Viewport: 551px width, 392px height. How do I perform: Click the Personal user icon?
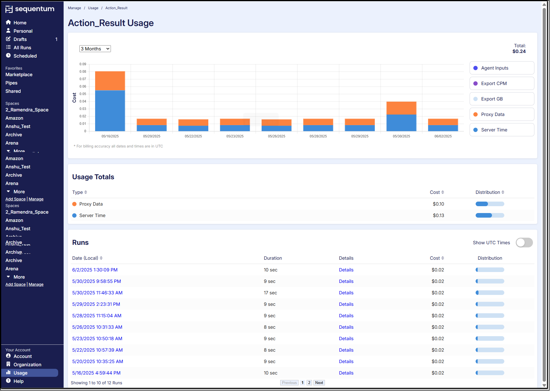point(8,31)
